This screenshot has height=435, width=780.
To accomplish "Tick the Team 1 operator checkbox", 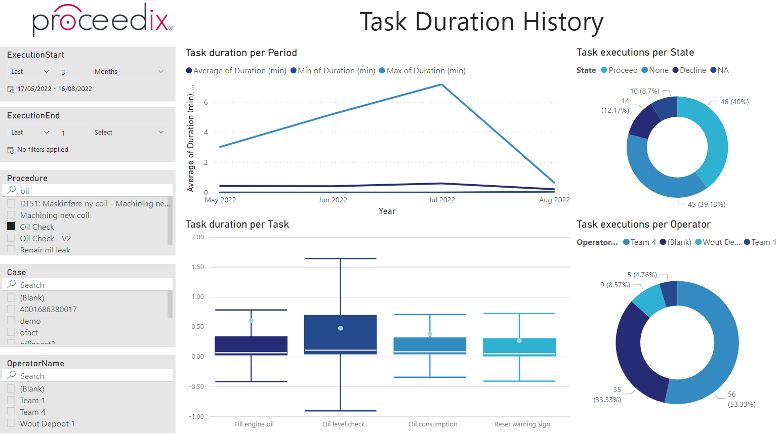I will tap(11, 400).
